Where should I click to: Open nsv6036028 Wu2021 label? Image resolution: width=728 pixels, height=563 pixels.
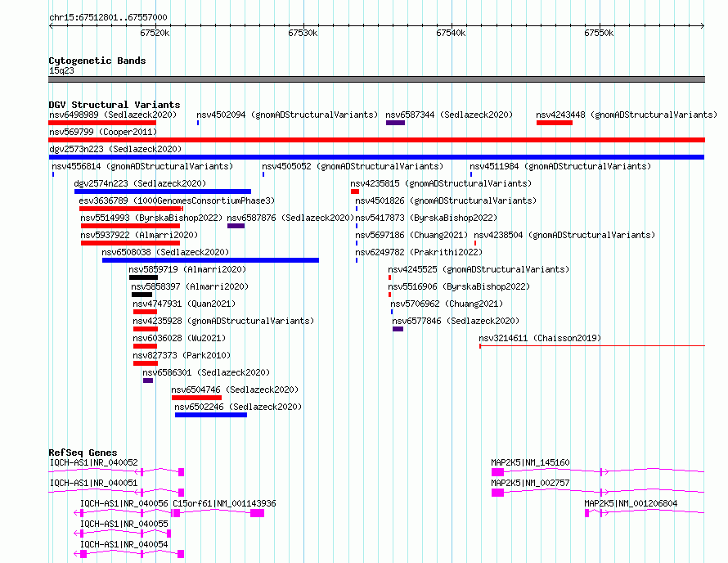coord(179,338)
